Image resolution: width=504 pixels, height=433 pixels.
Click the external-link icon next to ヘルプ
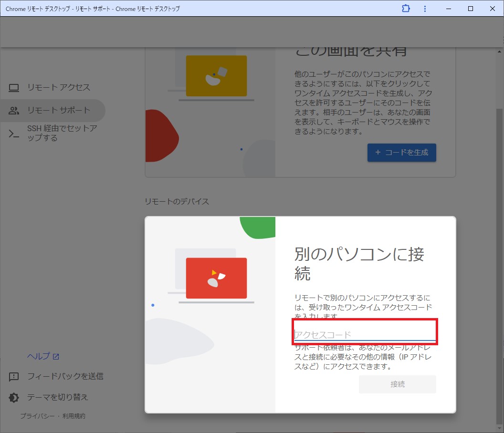coord(56,357)
